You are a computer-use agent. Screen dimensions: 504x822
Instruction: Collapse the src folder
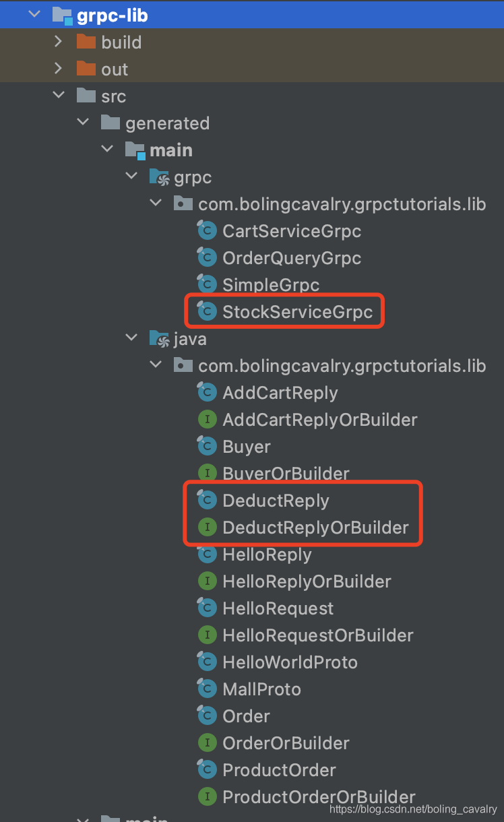tap(59, 96)
